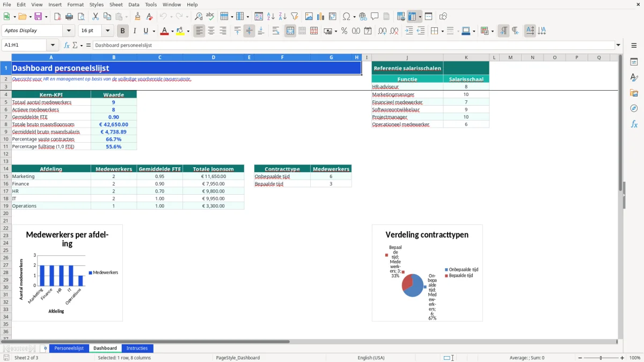Screen dimensions: 644x362
Task: Toggle Align Left
Action: [200, 31]
